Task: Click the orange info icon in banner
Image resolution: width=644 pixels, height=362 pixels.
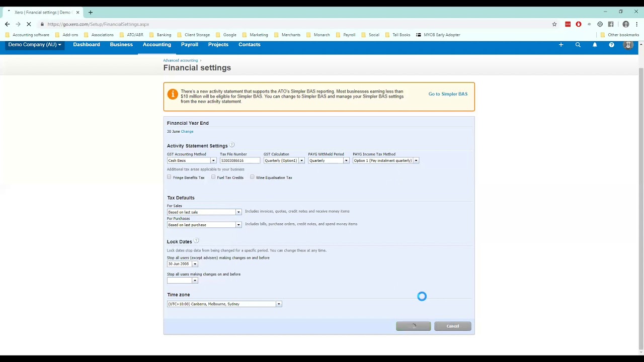Action: click(x=173, y=94)
